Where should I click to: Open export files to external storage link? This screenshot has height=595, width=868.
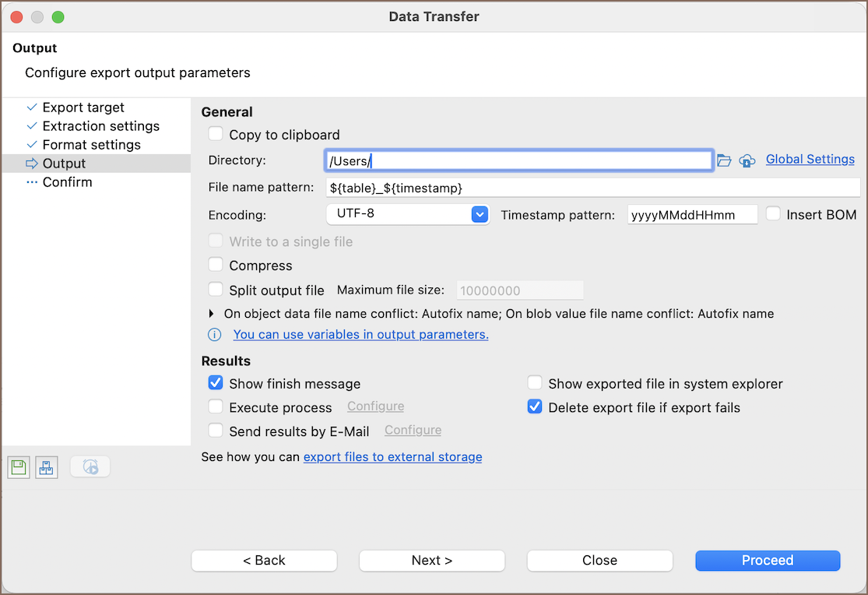[392, 457]
